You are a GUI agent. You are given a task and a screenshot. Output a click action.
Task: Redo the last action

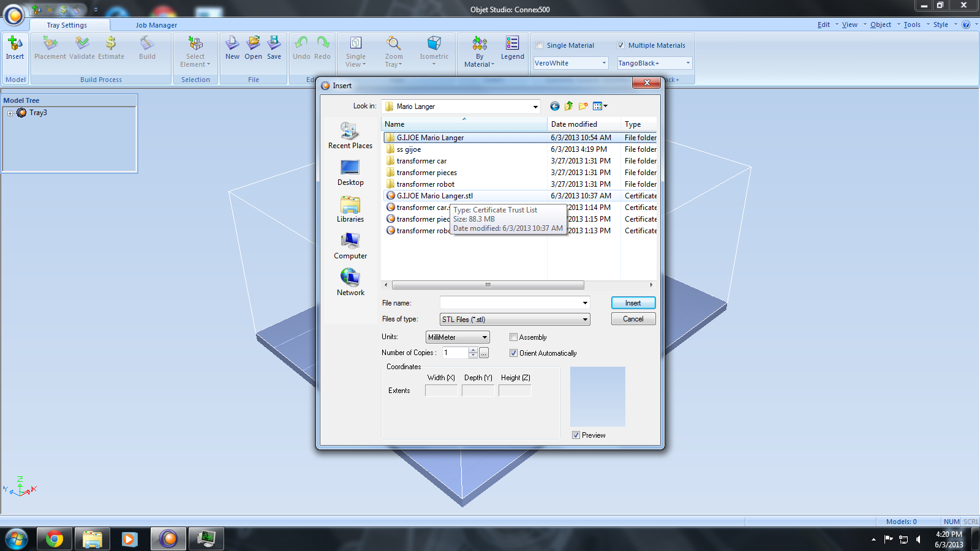point(323,48)
